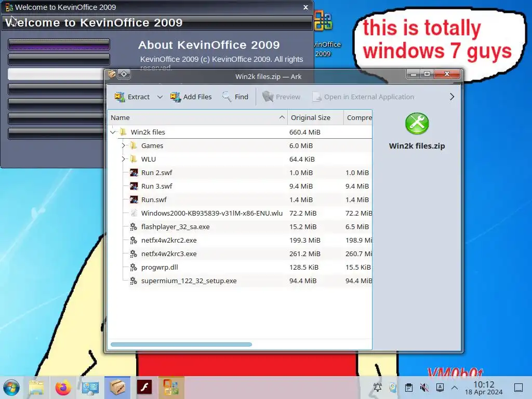The width and height of the screenshot is (532, 399).
Task: Click the 72.2 MiB original size cell
Action: click(x=303, y=213)
